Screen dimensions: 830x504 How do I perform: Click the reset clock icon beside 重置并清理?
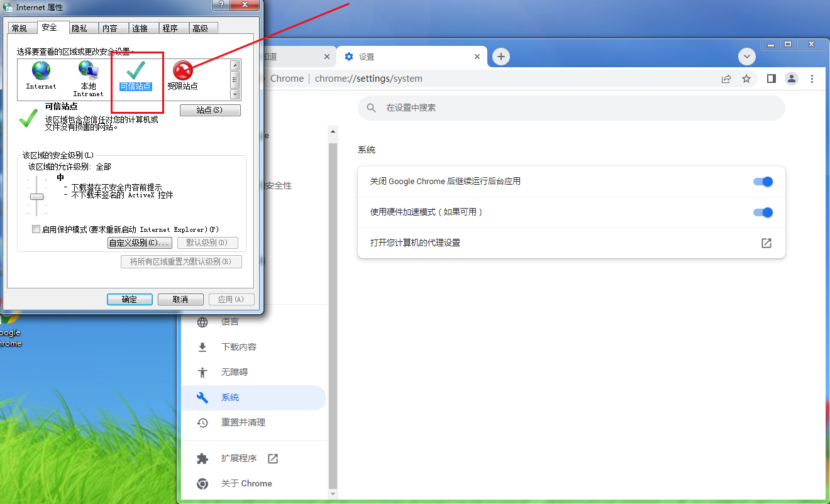(x=202, y=423)
